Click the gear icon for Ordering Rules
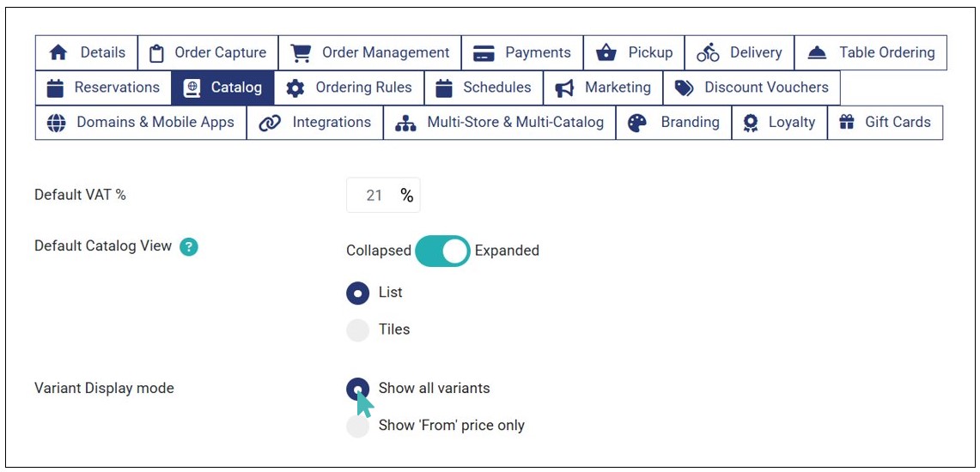Viewport: 980px width, 472px height. [x=295, y=88]
